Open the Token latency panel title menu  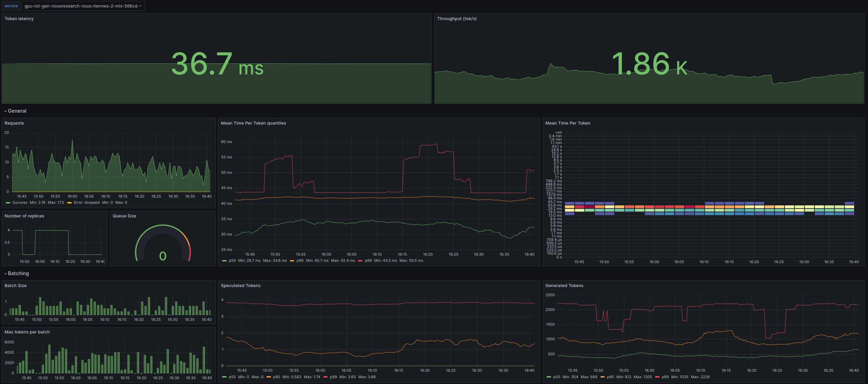click(19, 19)
